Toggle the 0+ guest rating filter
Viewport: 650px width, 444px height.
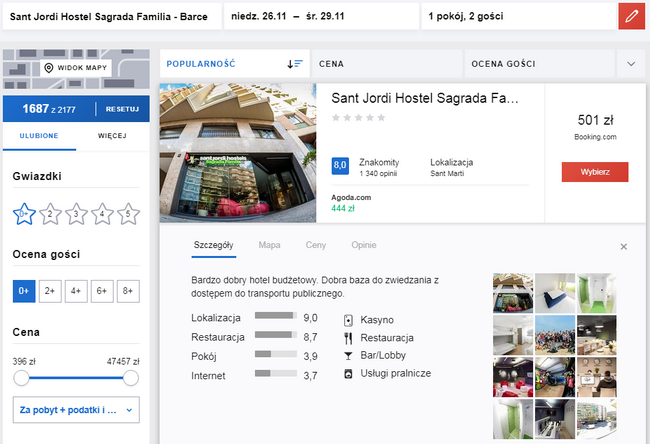[x=24, y=291]
